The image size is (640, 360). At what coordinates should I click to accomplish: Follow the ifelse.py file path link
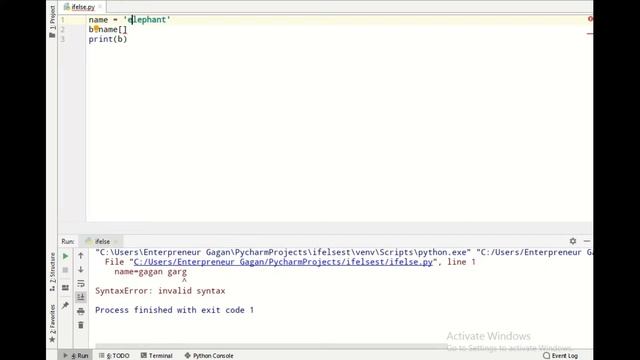tap(283, 262)
